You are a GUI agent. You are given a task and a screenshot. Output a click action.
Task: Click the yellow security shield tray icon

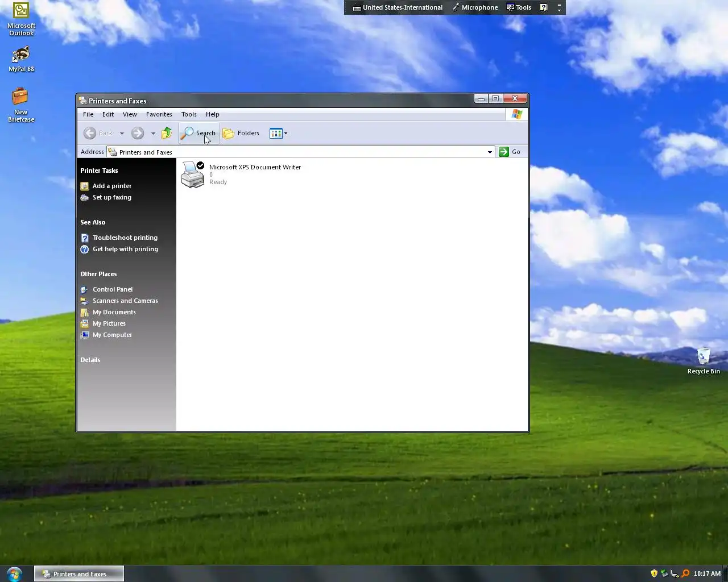(654, 573)
